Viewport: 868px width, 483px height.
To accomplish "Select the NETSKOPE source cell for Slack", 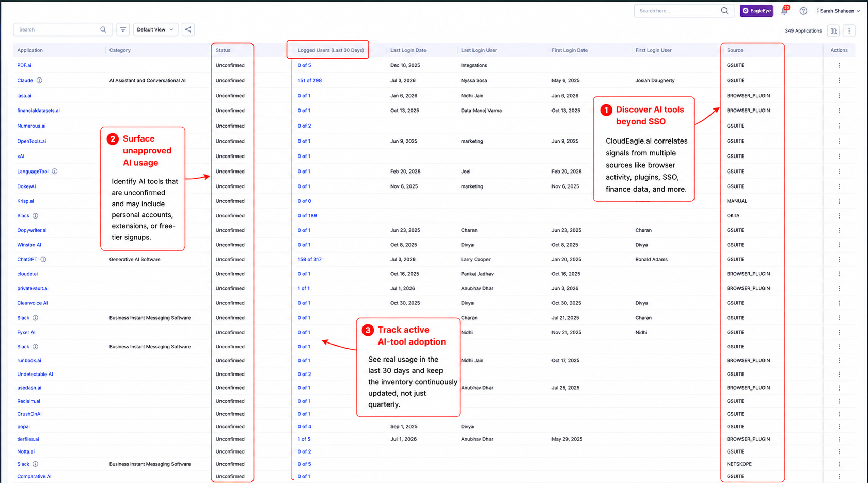I will tap(739, 464).
